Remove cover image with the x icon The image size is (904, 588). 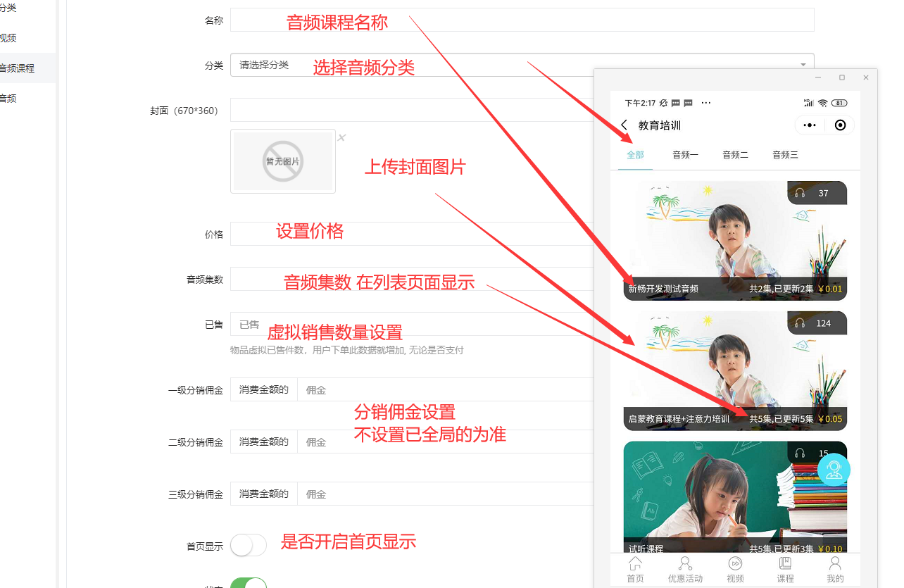coord(341,137)
